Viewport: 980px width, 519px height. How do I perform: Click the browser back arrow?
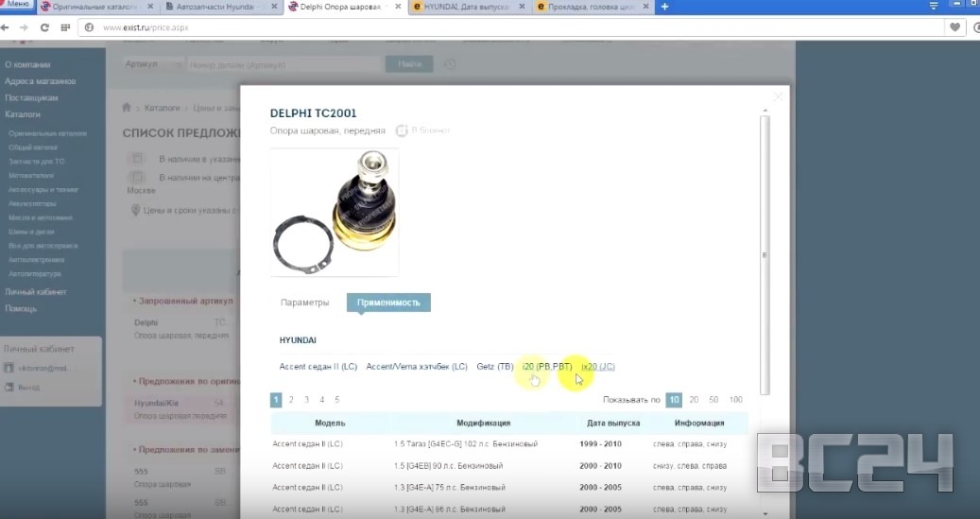[x=7, y=27]
